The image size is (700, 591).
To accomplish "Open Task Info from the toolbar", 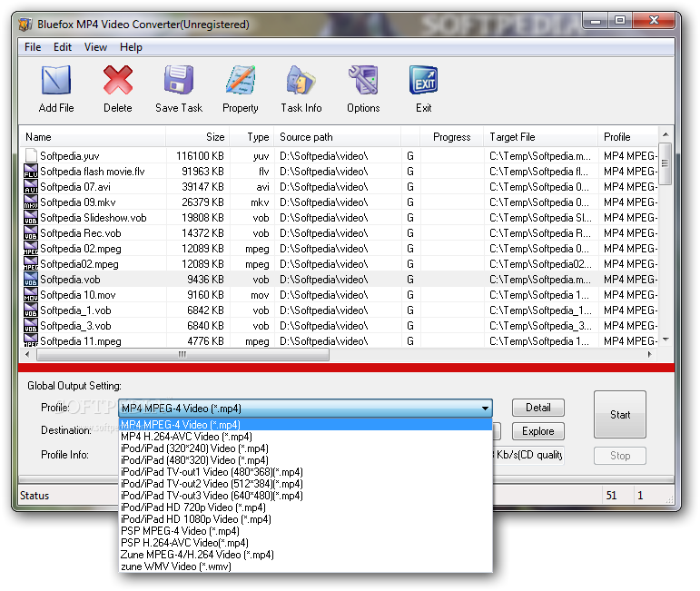I will (x=301, y=81).
